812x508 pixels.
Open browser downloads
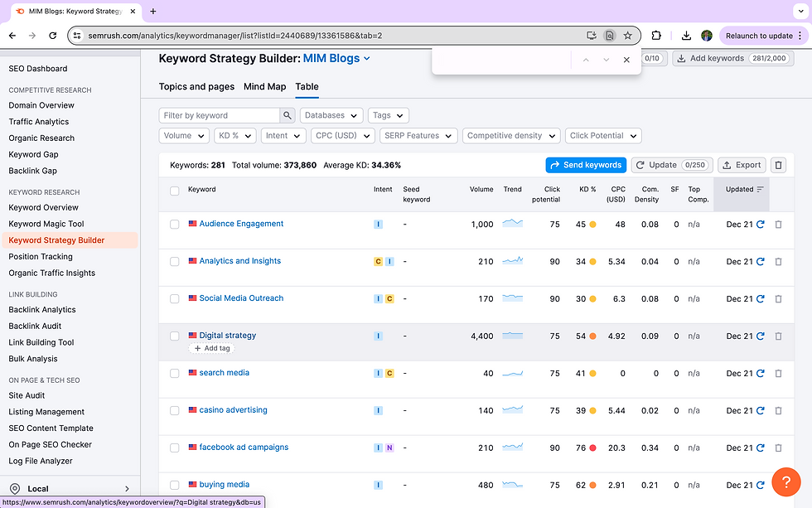click(x=686, y=36)
